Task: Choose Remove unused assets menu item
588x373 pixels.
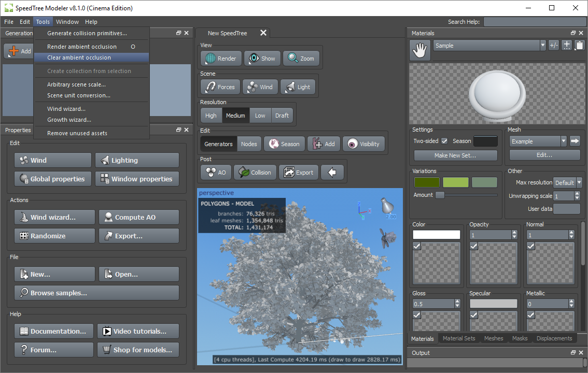Action: (x=91, y=133)
